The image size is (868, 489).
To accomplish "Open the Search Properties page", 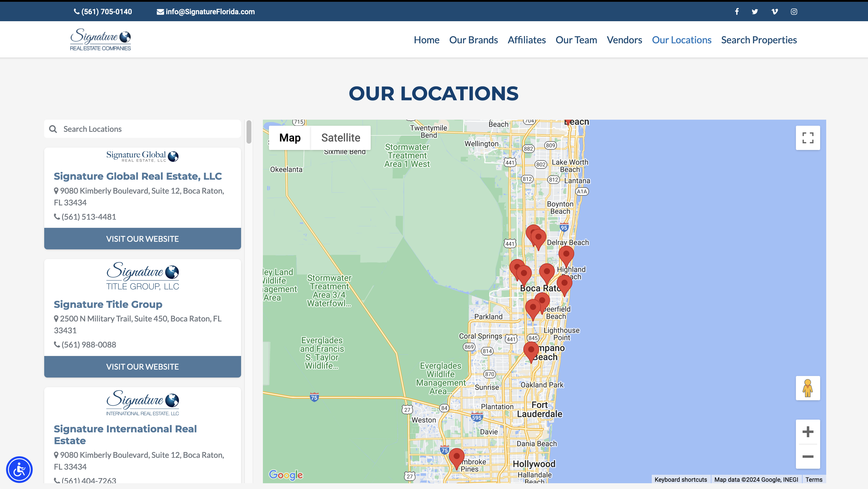I will pyautogui.click(x=759, y=40).
